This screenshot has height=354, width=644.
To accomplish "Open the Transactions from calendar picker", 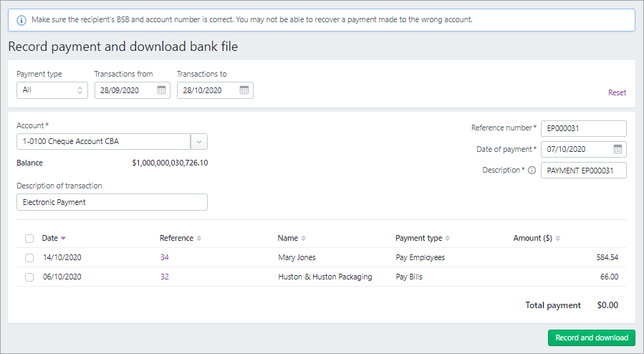I will coord(161,90).
